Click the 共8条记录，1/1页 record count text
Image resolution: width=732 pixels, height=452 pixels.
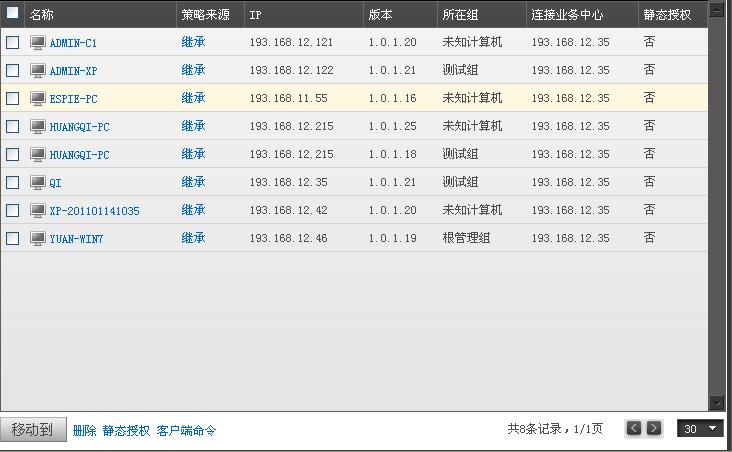pyautogui.click(x=555, y=429)
